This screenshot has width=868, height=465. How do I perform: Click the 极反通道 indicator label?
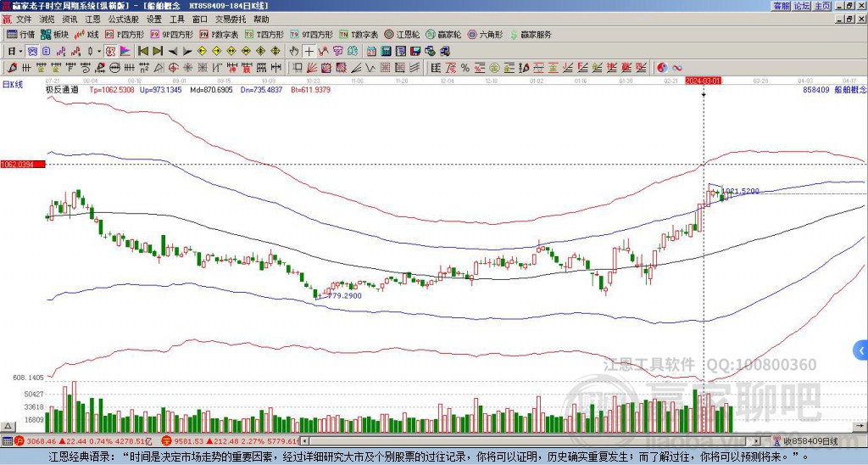coord(62,90)
